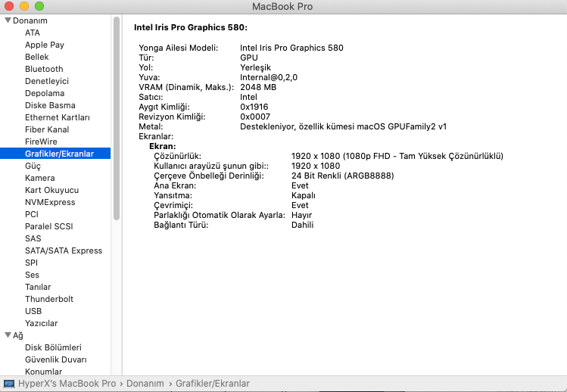Select SATA/SATA Express entry
Image resolution: width=567 pixels, height=392 pixels.
click(x=64, y=250)
